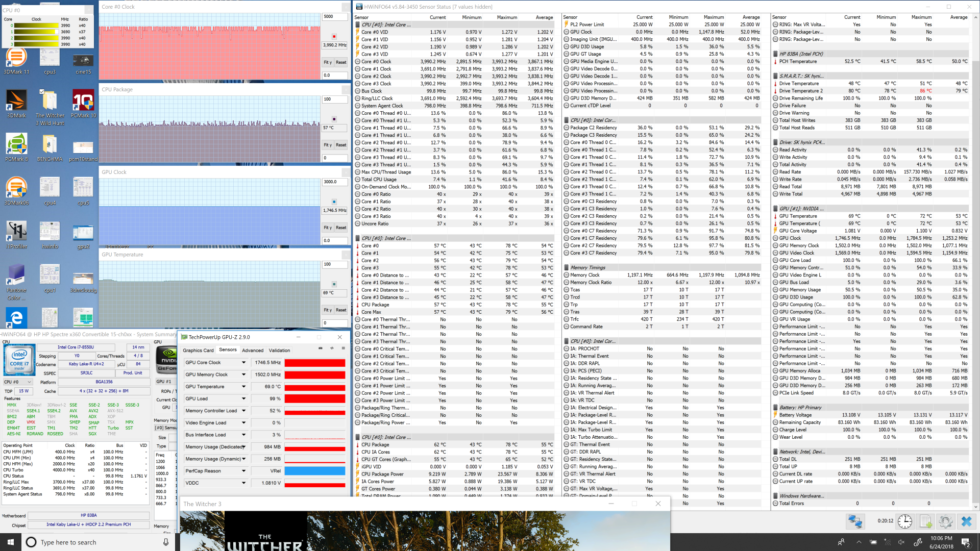
Task: Click the clock reset timer icon
Action: [904, 521]
